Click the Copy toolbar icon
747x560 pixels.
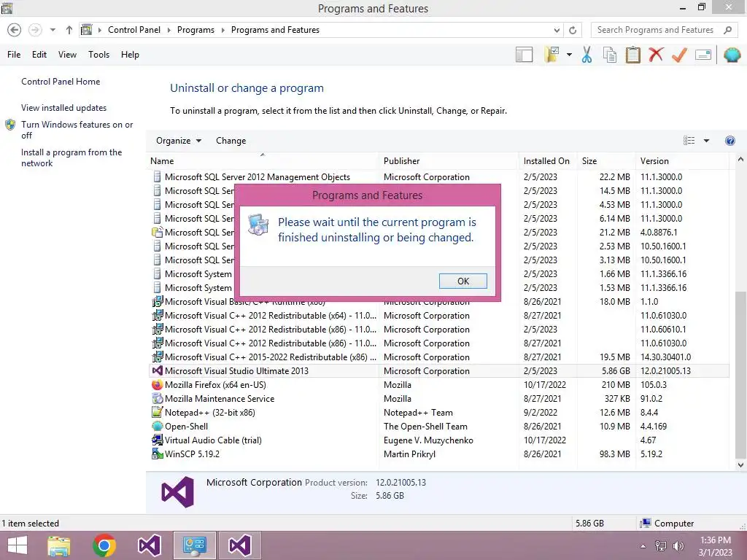click(x=609, y=55)
